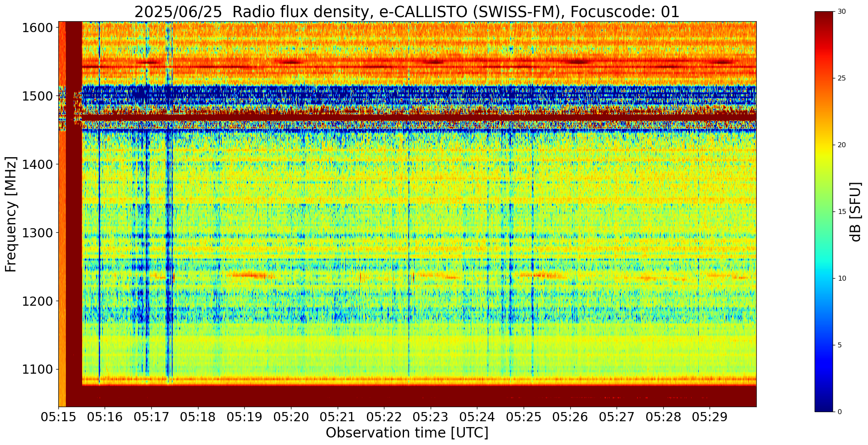Image resolution: width=868 pixels, height=445 pixels.
Task: Click the 05:18 time tick label
Action: [198, 417]
